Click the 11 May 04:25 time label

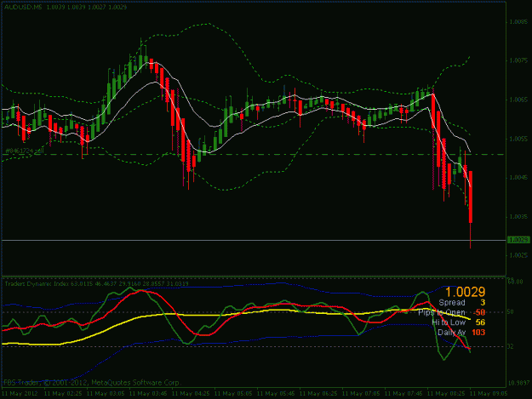pyautogui.click(x=191, y=394)
